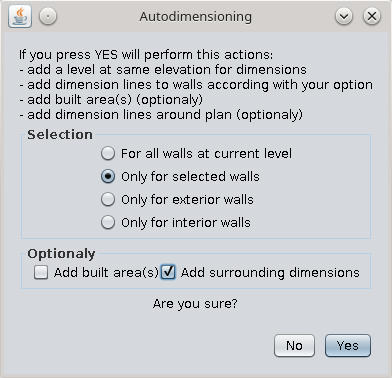Click the 'If you press YES' instruction line
The height and width of the screenshot is (378, 392).
tap(146, 55)
